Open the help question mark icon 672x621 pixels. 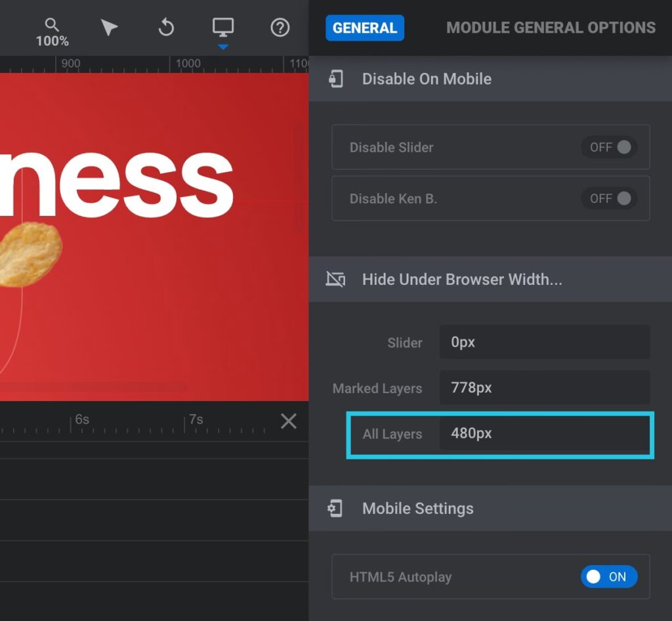pyautogui.click(x=280, y=28)
